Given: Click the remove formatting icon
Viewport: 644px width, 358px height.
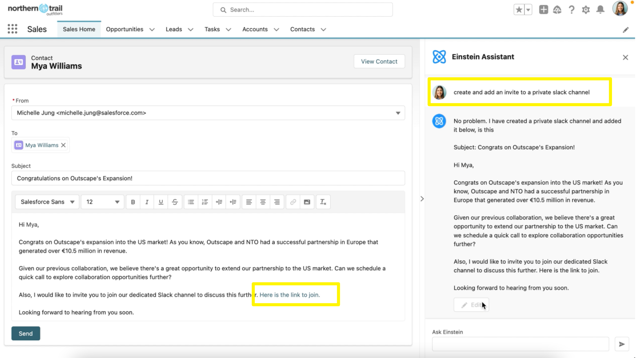Looking at the screenshot, I should click(x=323, y=202).
